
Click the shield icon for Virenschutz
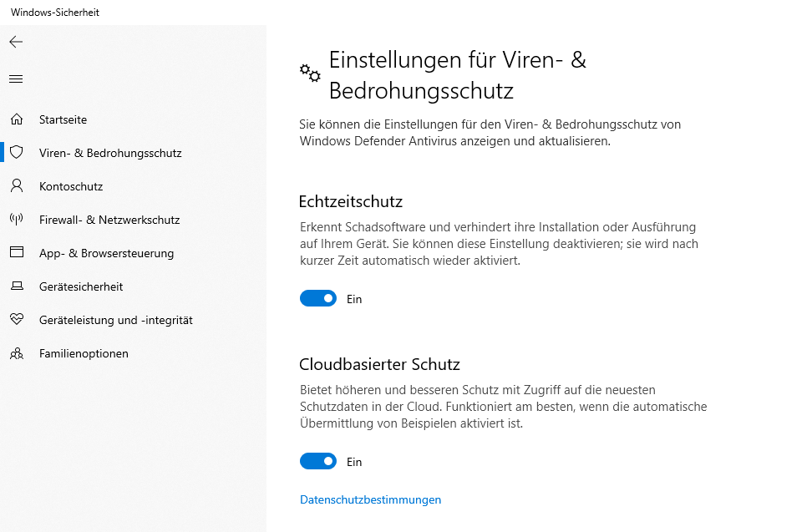point(17,153)
